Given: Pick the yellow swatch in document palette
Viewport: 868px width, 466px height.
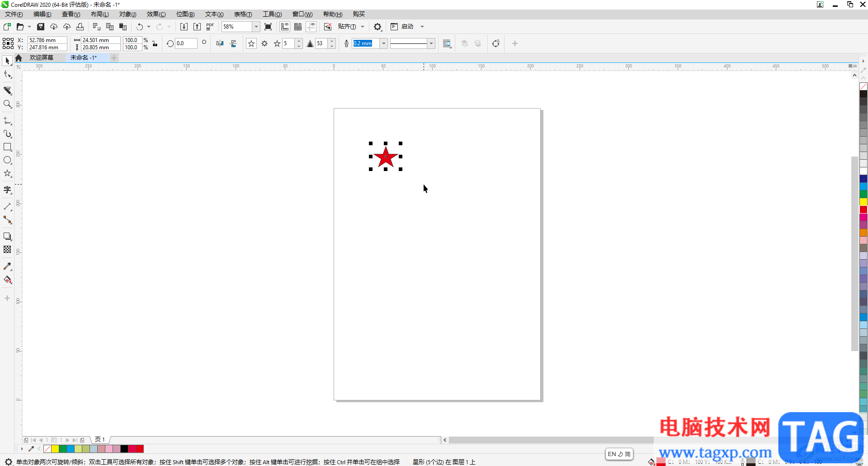Looking at the screenshot, I should (x=55, y=449).
